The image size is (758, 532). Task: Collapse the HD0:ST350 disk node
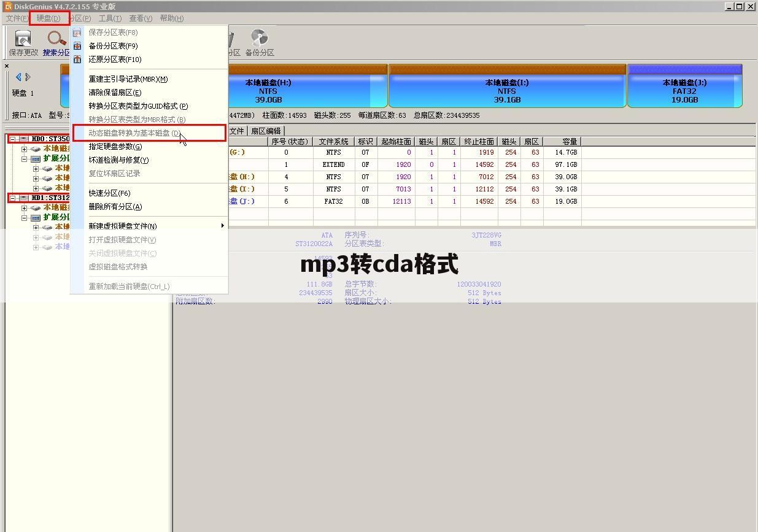12,139
